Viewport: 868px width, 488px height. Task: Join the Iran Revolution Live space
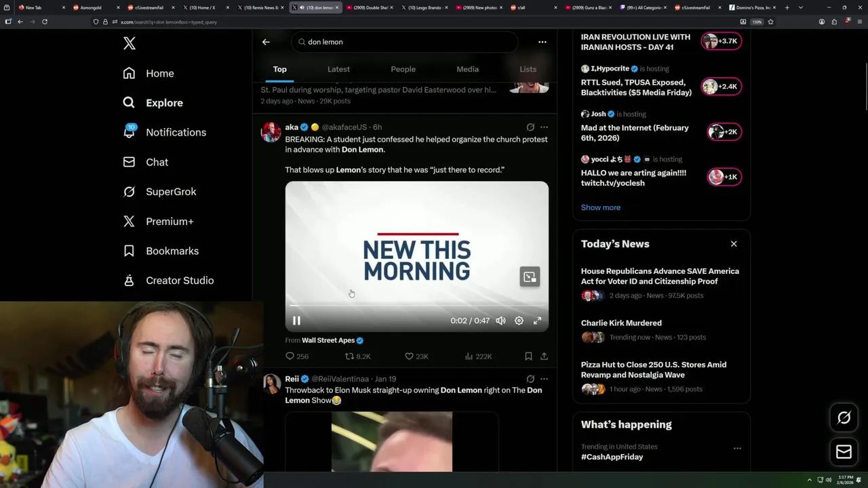click(x=720, y=41)
